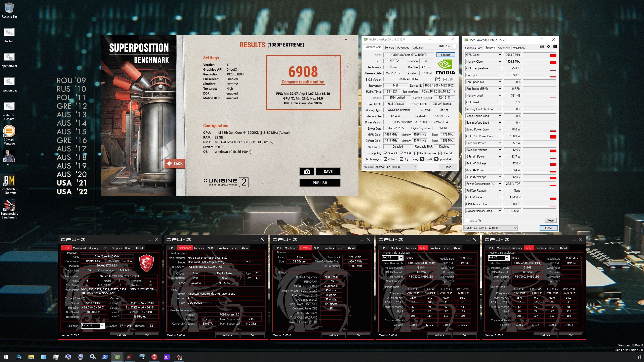The image size is (644, 362).
Task: Enable Log to file checkbox in GPU-Z Sensors
Action: [467, 220]
